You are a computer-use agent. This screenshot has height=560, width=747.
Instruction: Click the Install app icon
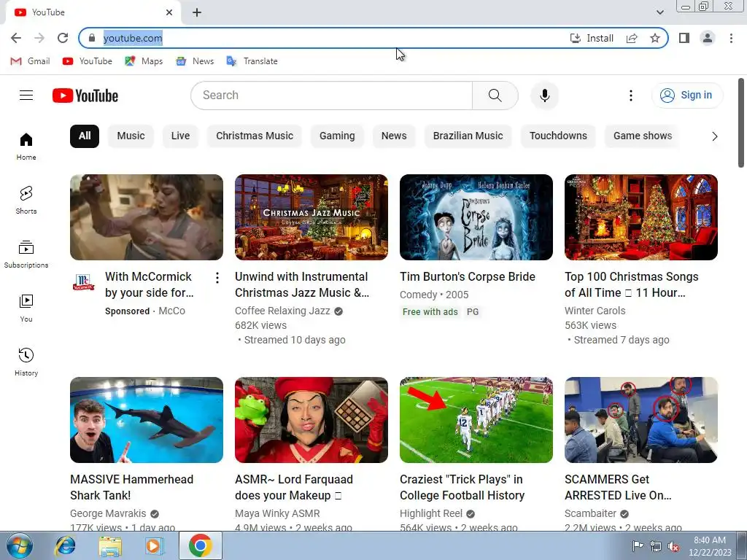(592, 38)
